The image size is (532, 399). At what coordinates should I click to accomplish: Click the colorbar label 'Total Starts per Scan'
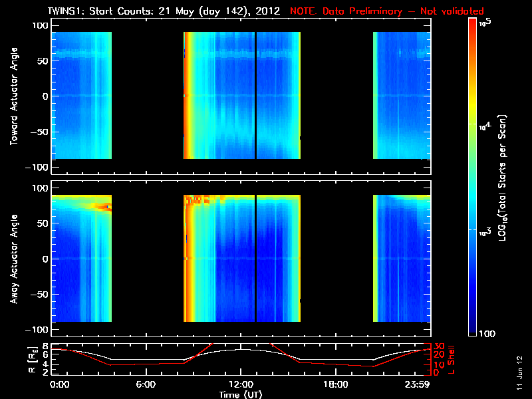coord(502,178)
